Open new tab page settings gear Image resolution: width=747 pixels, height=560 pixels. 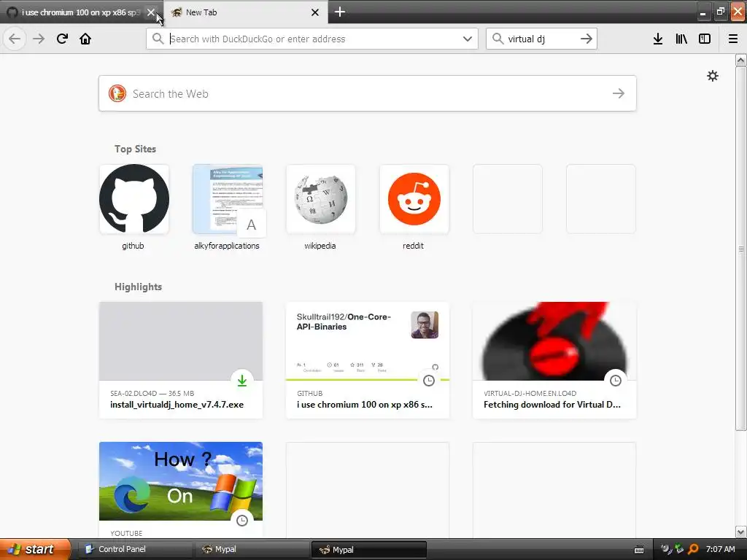pyautogui.click(x=712, y=76)
